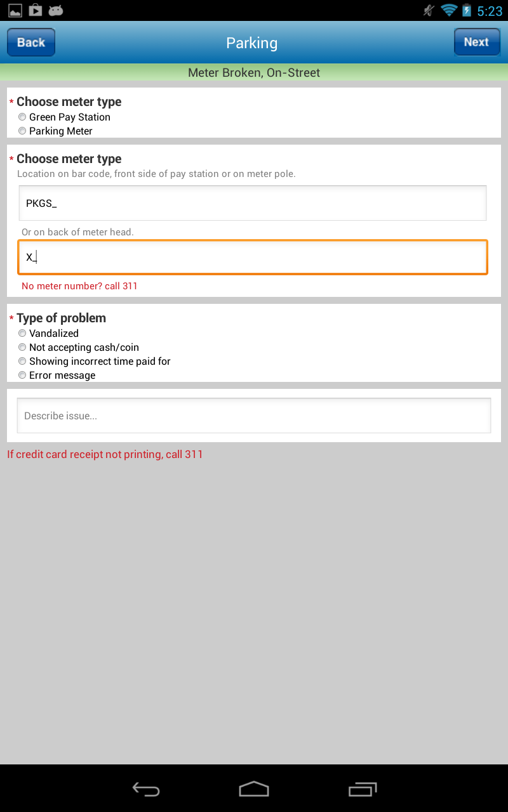Open the recent apps overview icon
Screen dimensions: 508x812
pyautogui.click(x=363, y=789)
